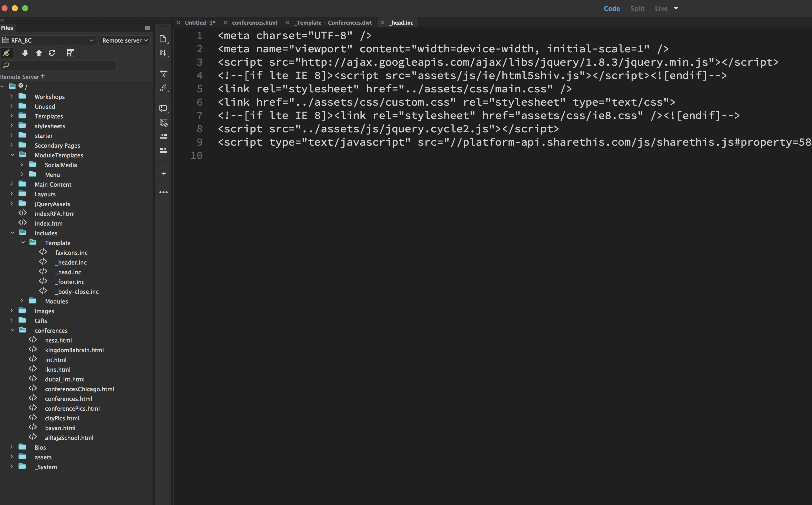Collapse the conferences folder
Image resolution: width=812 pixels, height=505 pixels.
[12, 330]
